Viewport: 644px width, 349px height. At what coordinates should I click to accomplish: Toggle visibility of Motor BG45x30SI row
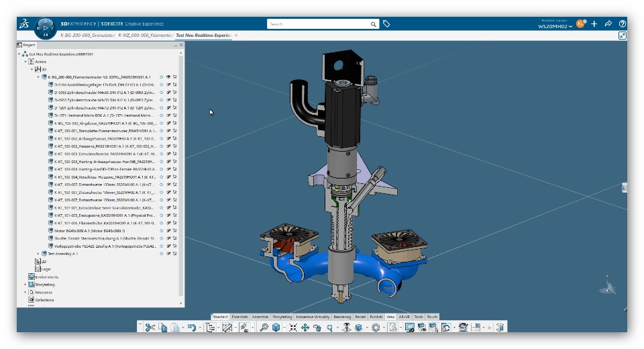coord(168,231)
